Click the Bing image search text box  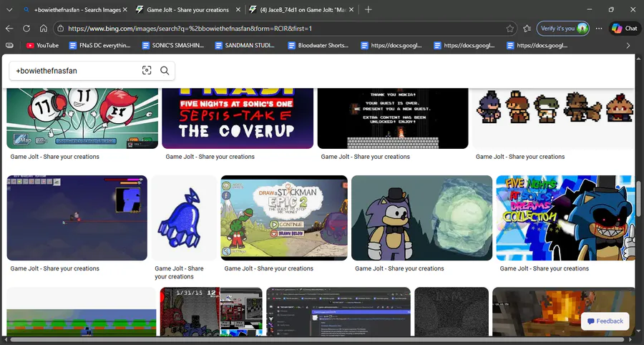point(76,71)
